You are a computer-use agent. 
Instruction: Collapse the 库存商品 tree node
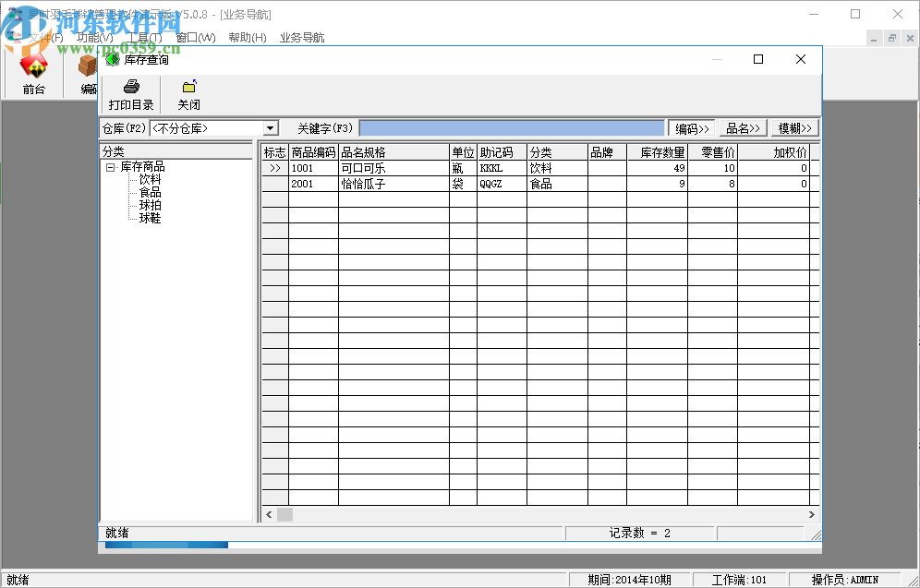pos(111,167)
